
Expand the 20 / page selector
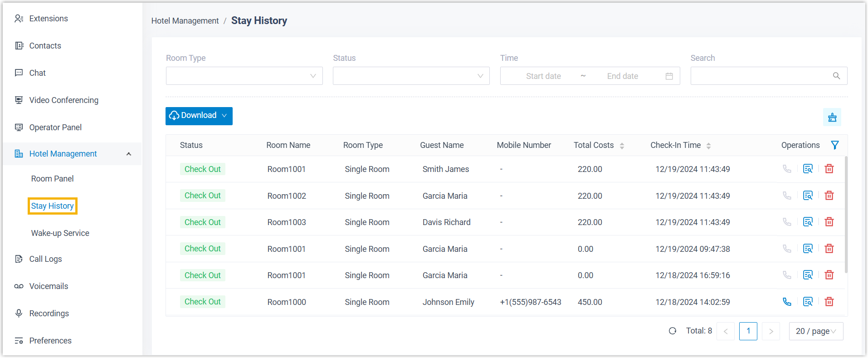815,331
